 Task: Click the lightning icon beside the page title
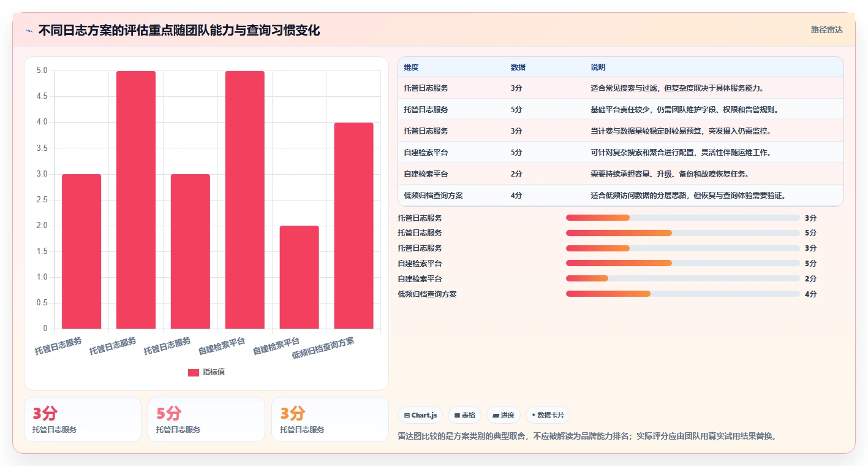click(x=29, y=31)
